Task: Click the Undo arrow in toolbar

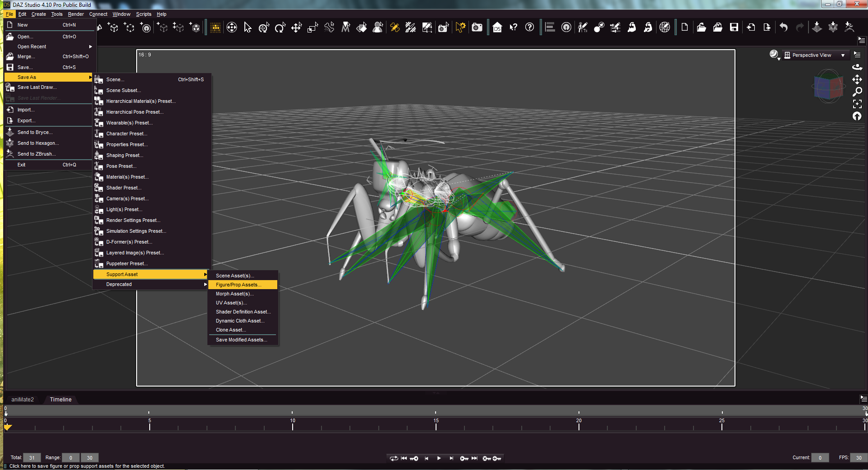Action: coord(784,28)
